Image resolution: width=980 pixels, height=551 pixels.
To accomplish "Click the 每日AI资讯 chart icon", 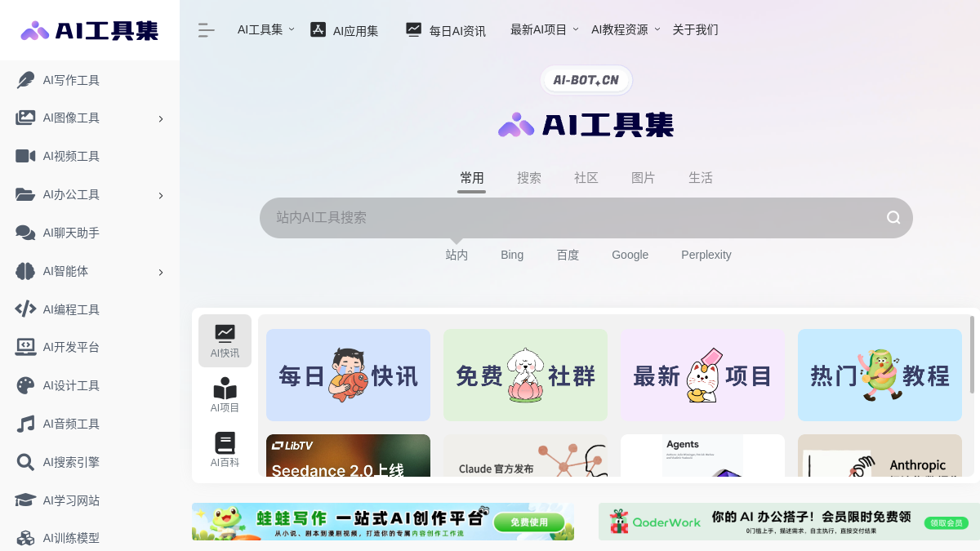I will [x=414, y=29].
